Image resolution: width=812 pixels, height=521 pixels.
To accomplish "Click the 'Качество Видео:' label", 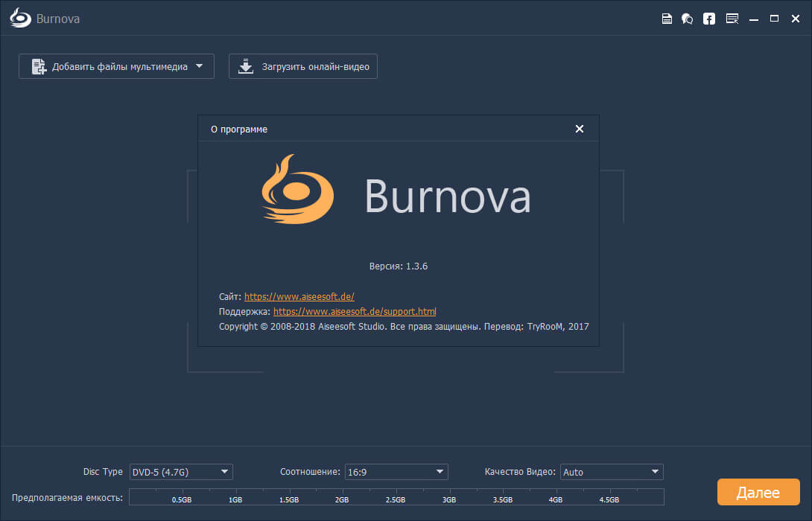I will click(x=520, y=472).
